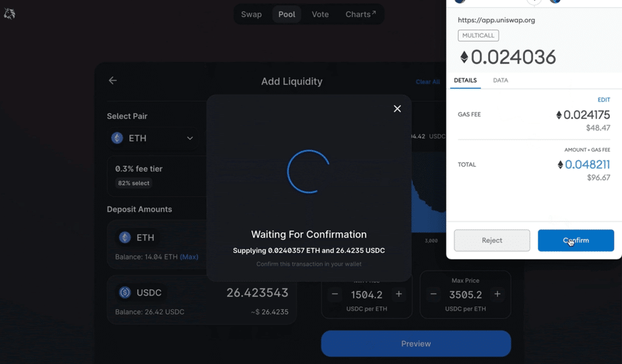Click the ETH token icon in Select Pair
Viewport: 622px width, 364px height.
tap(117, 138)
